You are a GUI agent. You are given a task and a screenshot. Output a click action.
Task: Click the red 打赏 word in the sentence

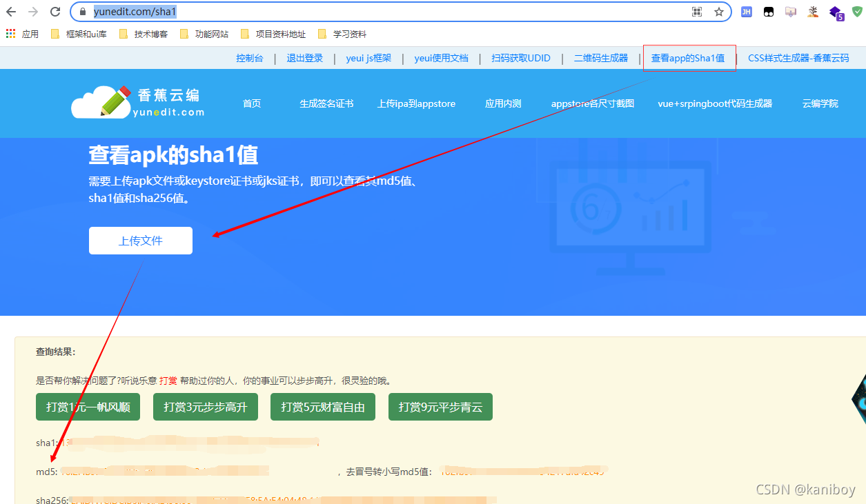pyautogui.click(x=168, y=381)
